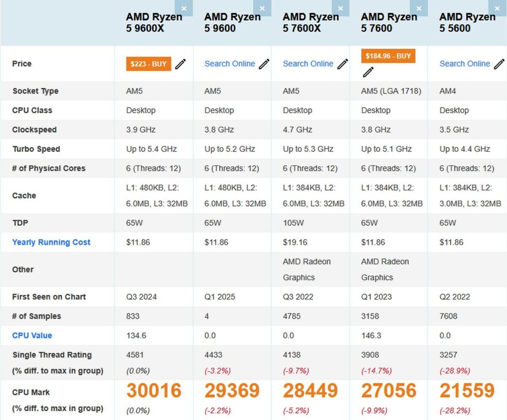
Task: Click the $184.96 BUY button for Ryzen 7600
Action: click(x=388, y=55)
